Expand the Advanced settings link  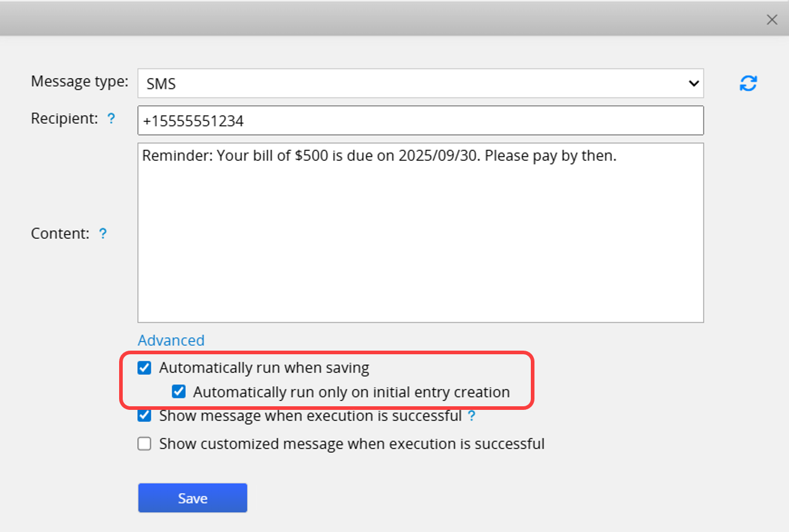(171, 340)
